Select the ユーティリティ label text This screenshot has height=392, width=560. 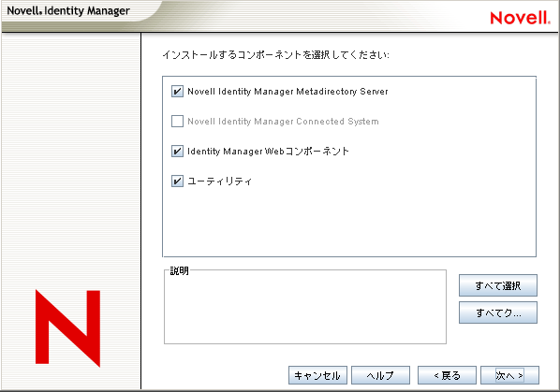point(220,181)
